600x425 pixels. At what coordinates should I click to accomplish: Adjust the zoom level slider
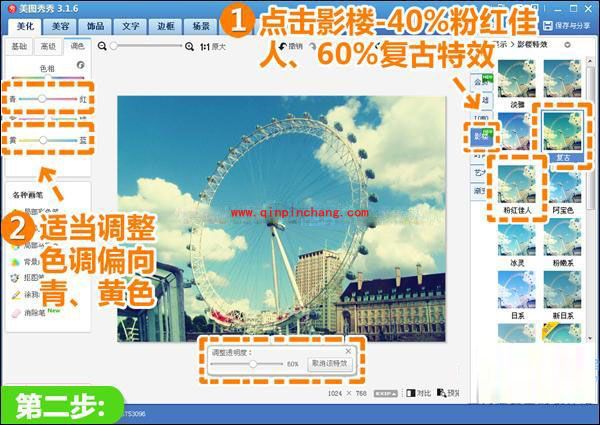coord(147,46)
